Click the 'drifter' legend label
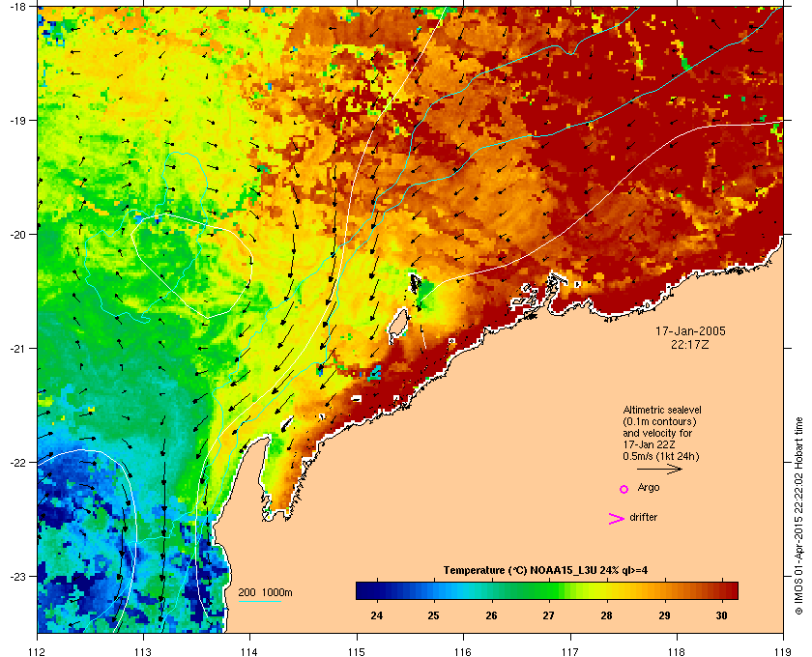Image resolution: width=812 pixels, height=657 pixels. pos(643,517)
